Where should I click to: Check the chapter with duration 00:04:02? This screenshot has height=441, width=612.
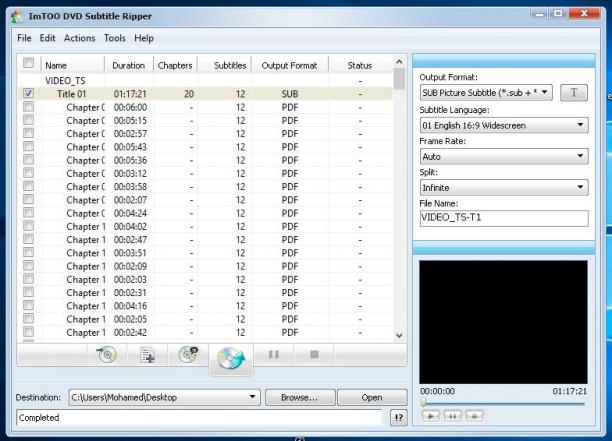pos(28,226)
